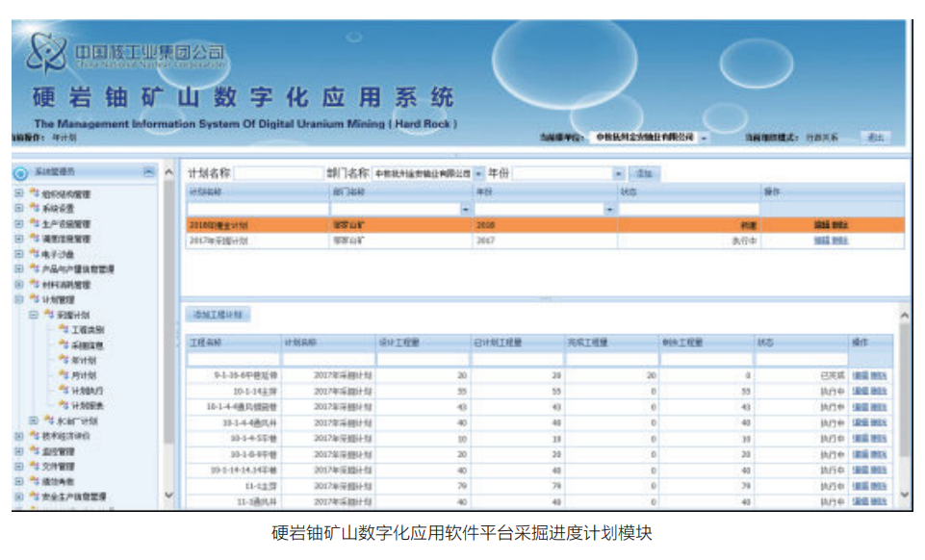Click the lower table scroll-up arrow
925x560 pixels.
click(x=904, y=316)
